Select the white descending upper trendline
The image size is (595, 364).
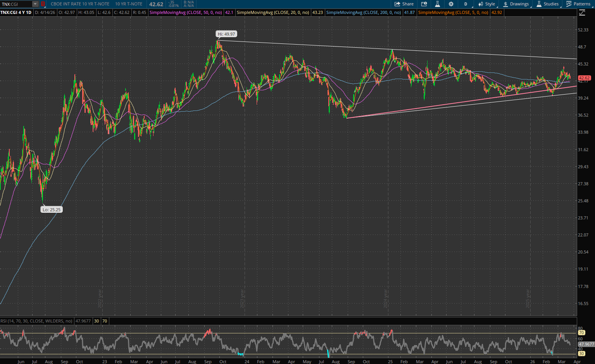click(397, 50)
